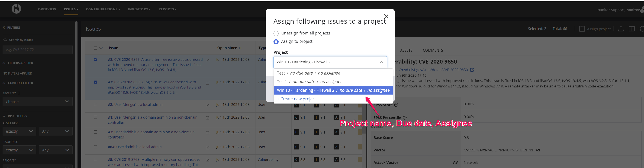The width and height of the screenshot is (644, 168).
Task: Select the Assign to project radio button
Action: [x=276, y=42]
